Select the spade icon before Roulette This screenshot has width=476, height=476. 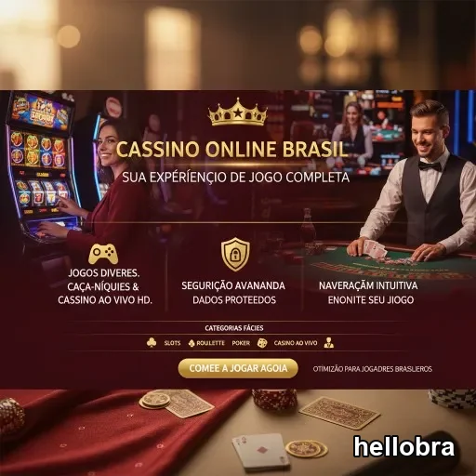pos(192,343)
